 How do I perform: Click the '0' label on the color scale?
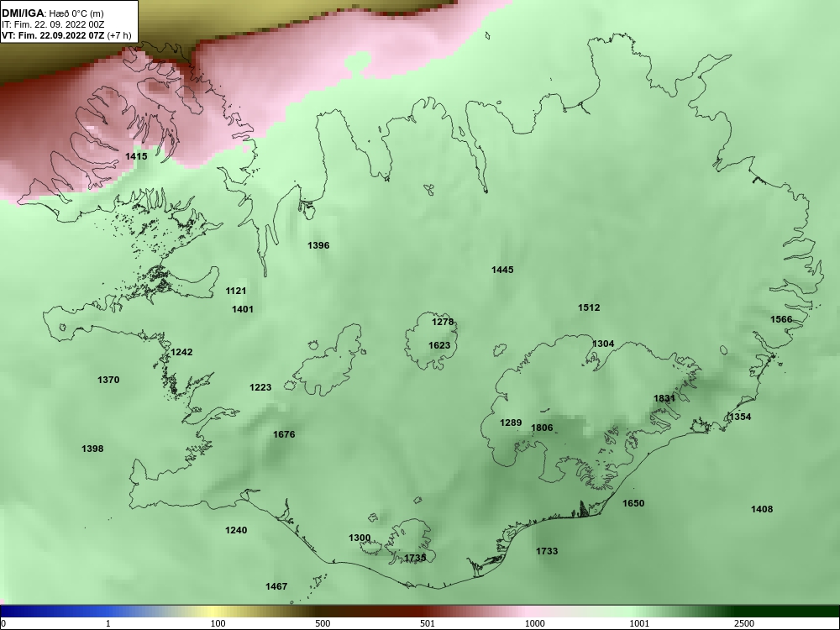pyautogui.click(x=3, y=623)
